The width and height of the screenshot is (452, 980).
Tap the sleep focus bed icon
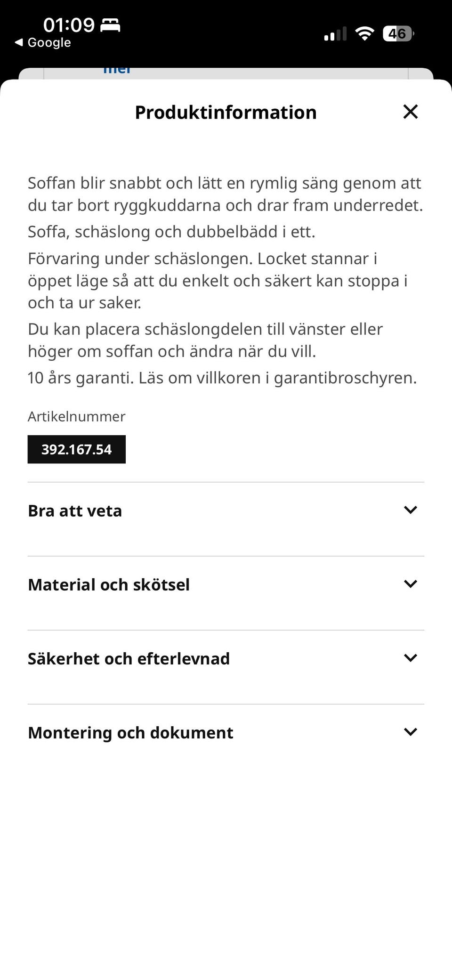(x=111, y=25)
